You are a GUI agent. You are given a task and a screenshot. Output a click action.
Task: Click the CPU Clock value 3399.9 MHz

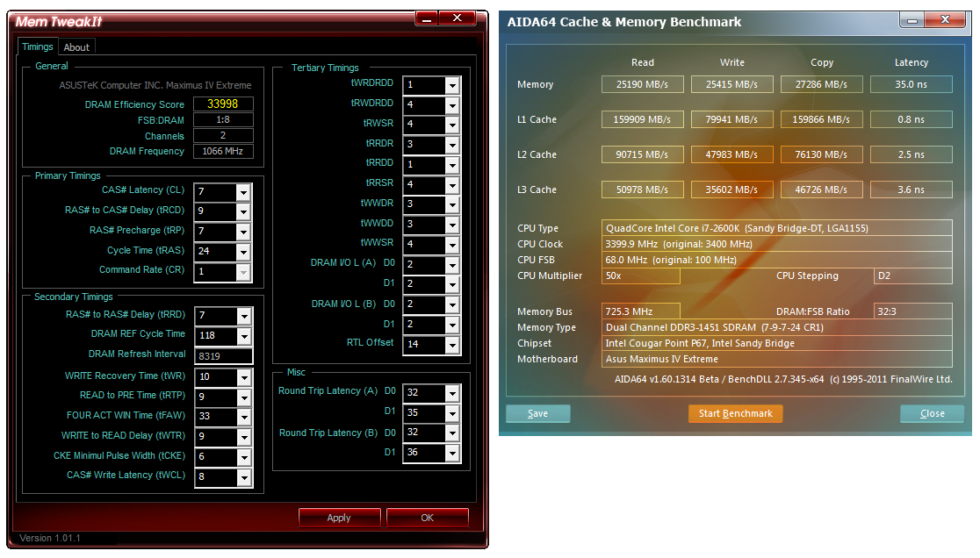777,244
